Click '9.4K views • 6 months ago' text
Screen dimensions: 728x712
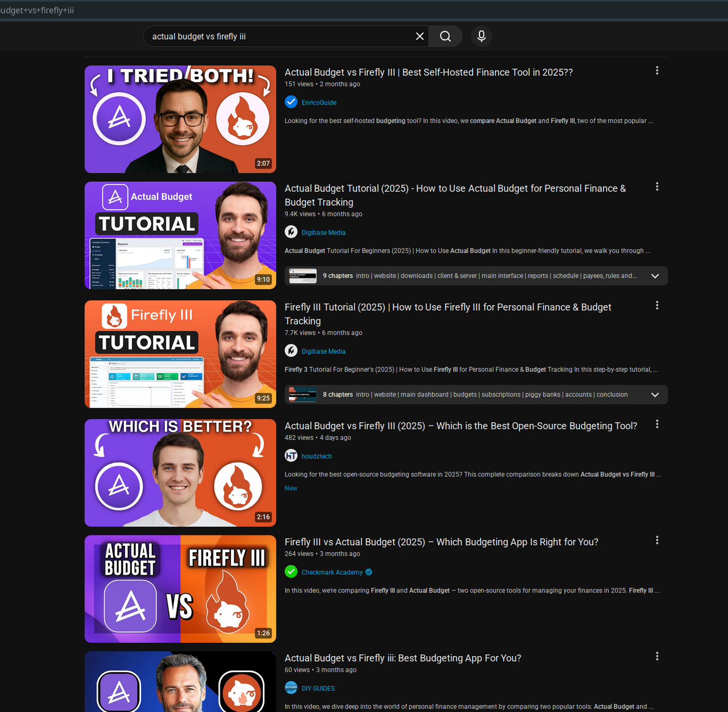(324, 214)
